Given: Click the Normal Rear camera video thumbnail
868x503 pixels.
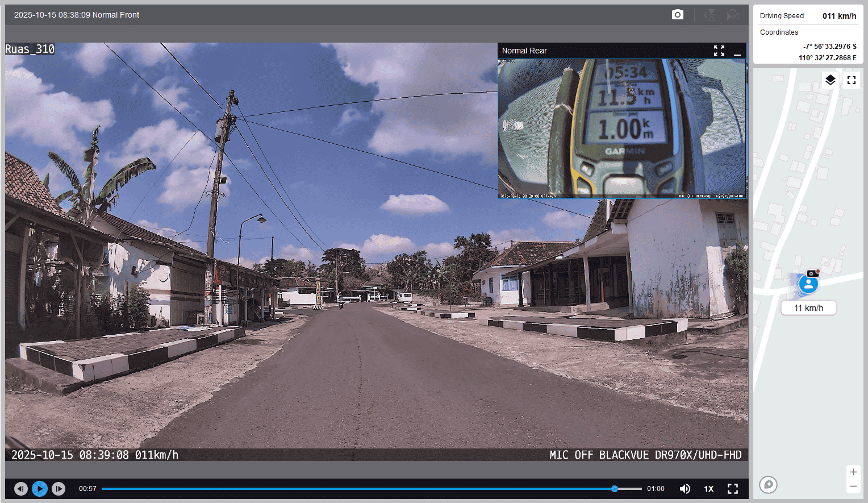Looking at the screenshot, I should pyautogui.click(x=621, y=128).
